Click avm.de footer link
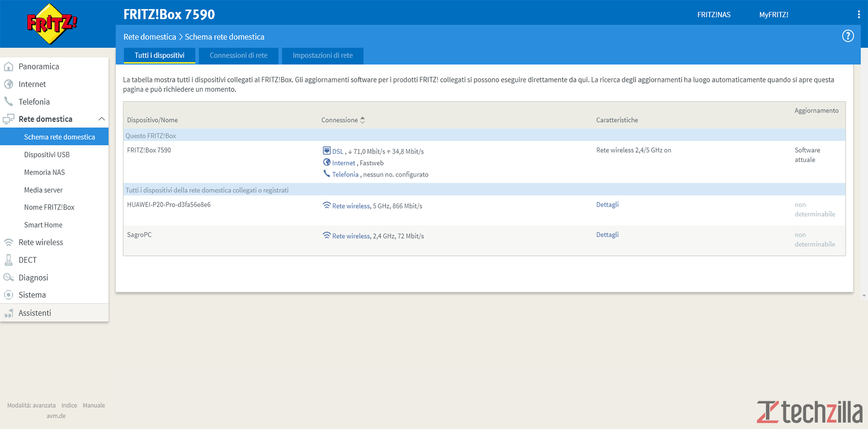 click(x=56, y=416)
